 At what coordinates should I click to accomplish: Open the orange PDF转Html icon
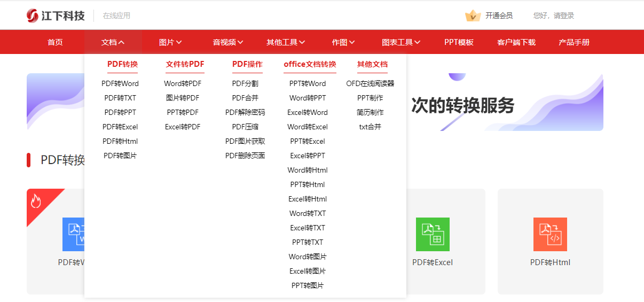click(x=550, y=234)
